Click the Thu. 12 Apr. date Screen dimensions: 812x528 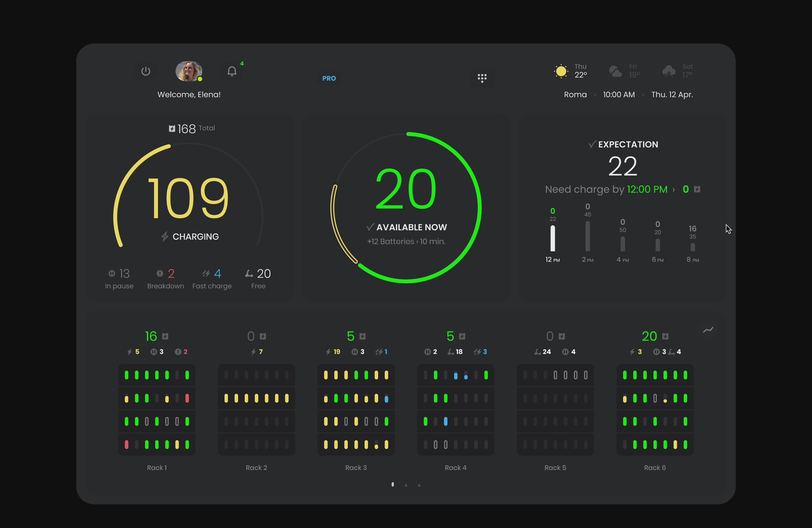[672, 94]
